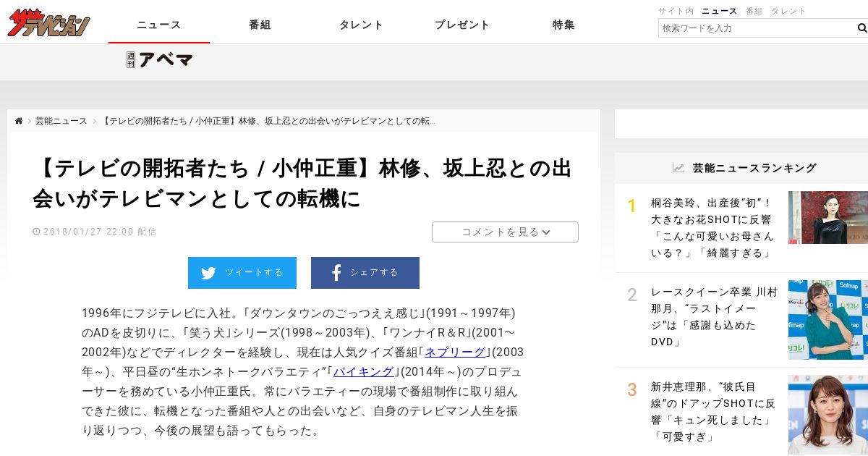Open ranking 2 川村那月 article headline
This screenshot has height=456, width=868.
tap(714, 317)
